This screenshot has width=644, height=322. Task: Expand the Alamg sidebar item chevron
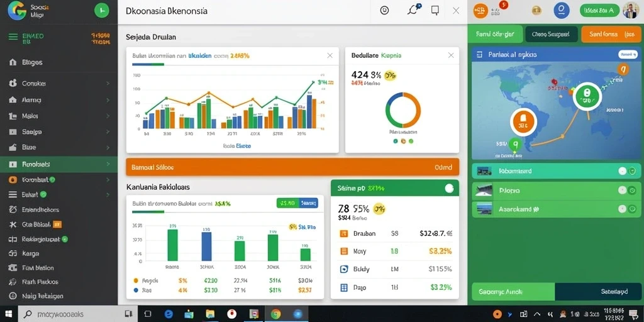tap(108, 100)
